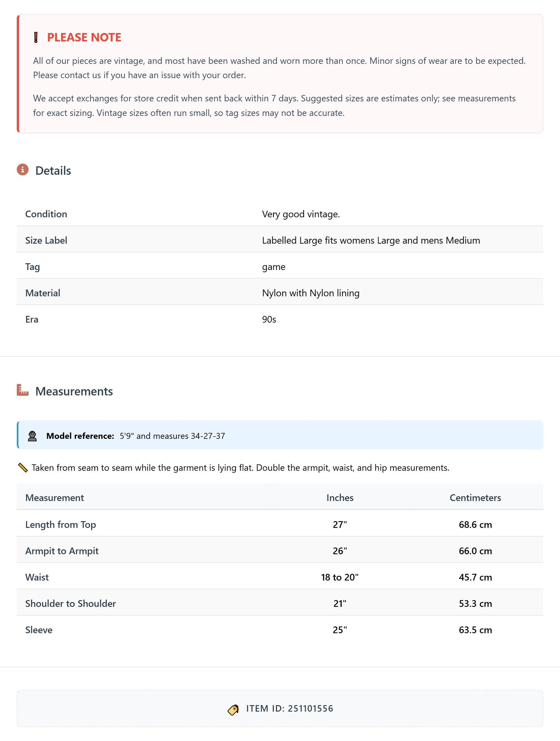Click the Inches column header
The width and height of the screenshot is (560, 741).
pyautogui.click(x=340, y=498)
